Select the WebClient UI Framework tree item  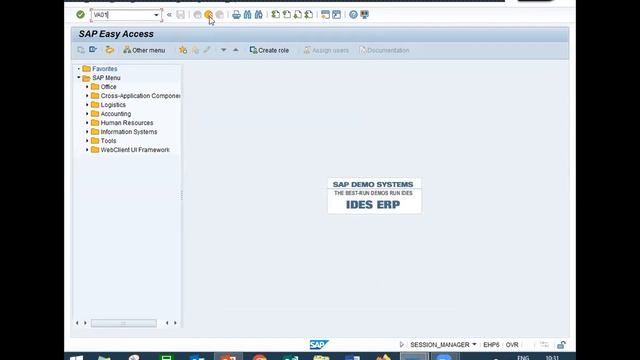[135, 149]
